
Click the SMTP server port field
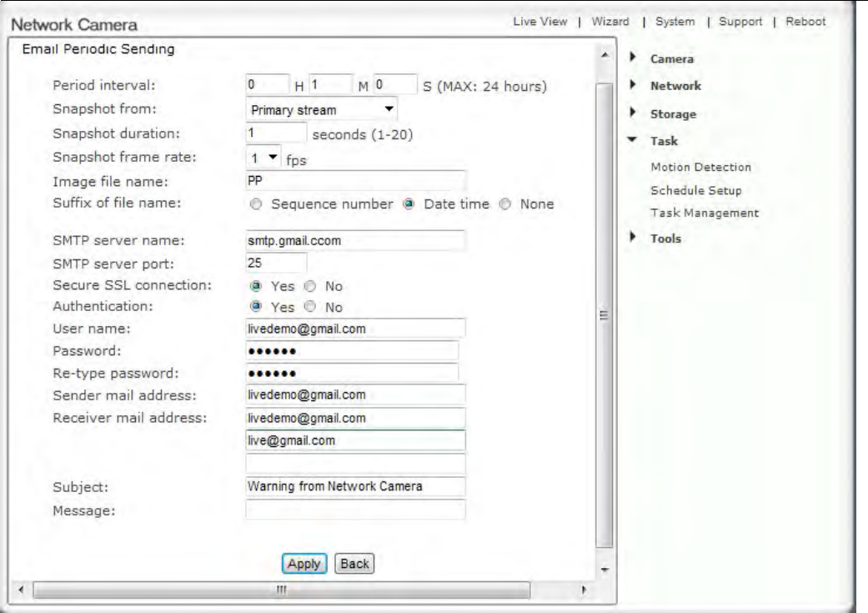pyautogui.click(x=276, y=263)
